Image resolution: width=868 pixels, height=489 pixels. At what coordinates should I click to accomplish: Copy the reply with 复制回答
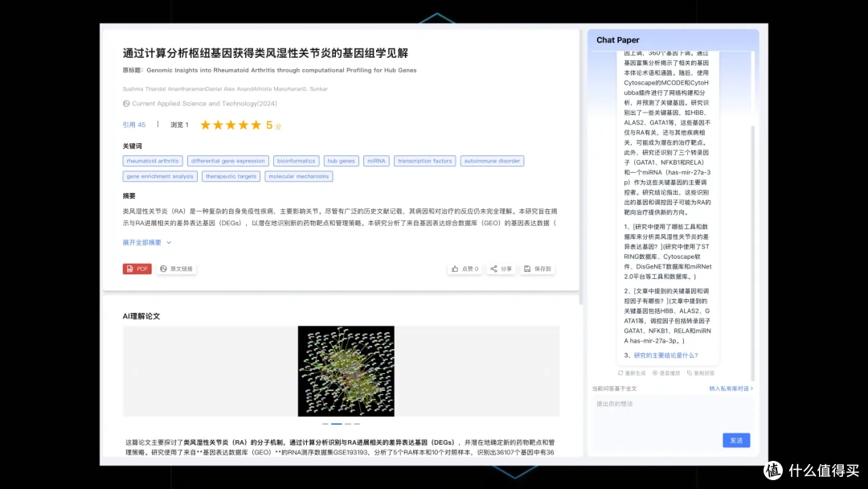701,373
